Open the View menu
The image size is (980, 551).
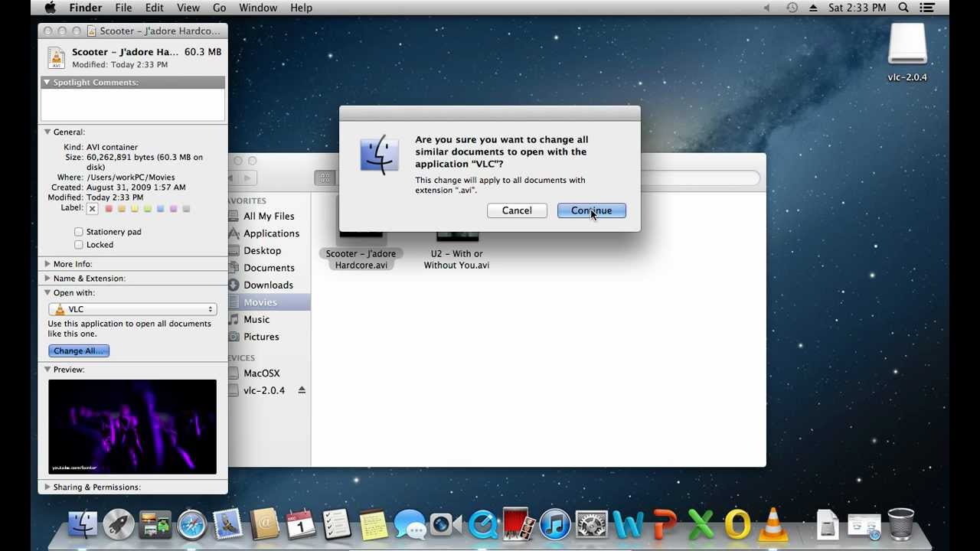pyautogui.click(x=188, y=8)
